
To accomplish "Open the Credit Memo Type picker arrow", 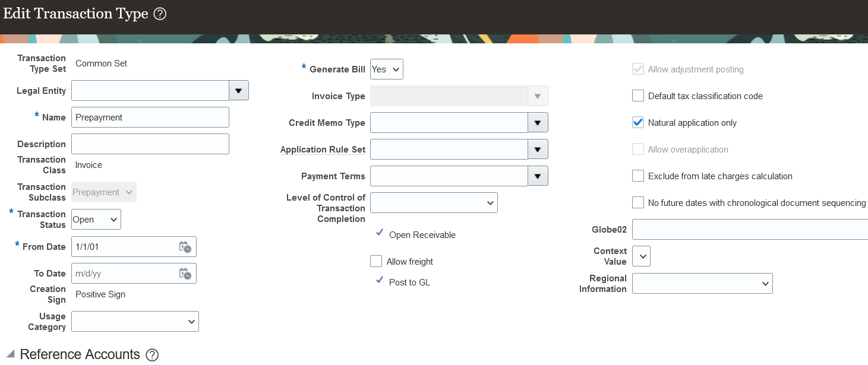I will click(538, 122).
